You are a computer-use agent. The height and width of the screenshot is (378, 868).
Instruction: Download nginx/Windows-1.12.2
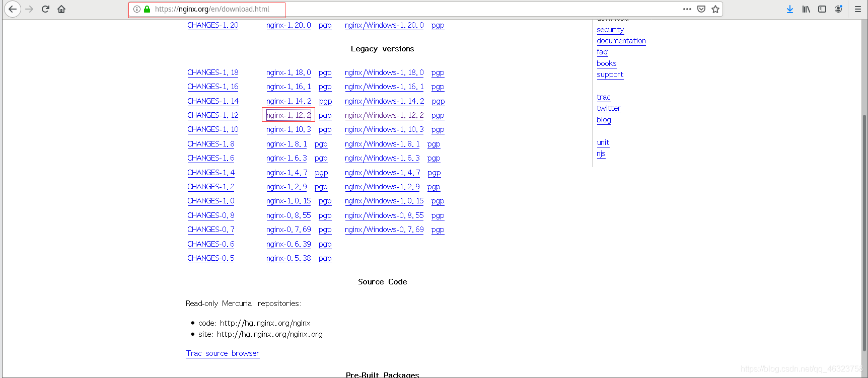(384, 115)
